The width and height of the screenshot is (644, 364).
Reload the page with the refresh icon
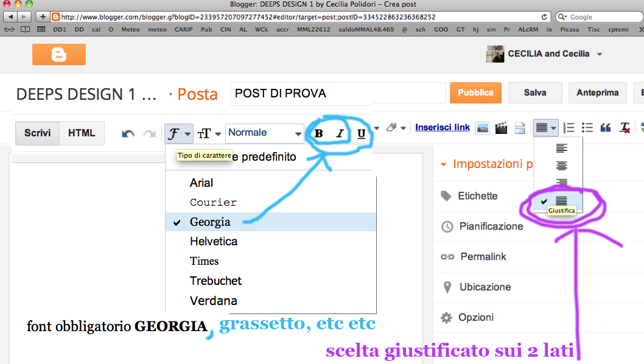point(544,17)
